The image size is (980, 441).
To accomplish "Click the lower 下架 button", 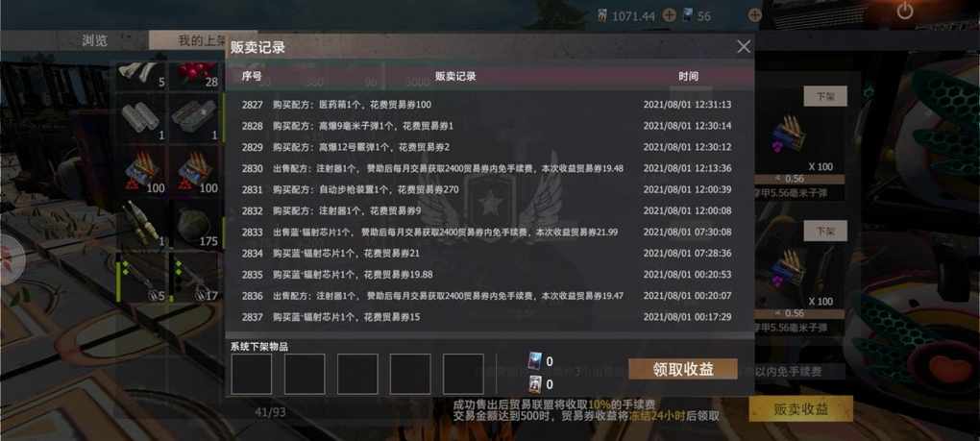I will 825,232.
